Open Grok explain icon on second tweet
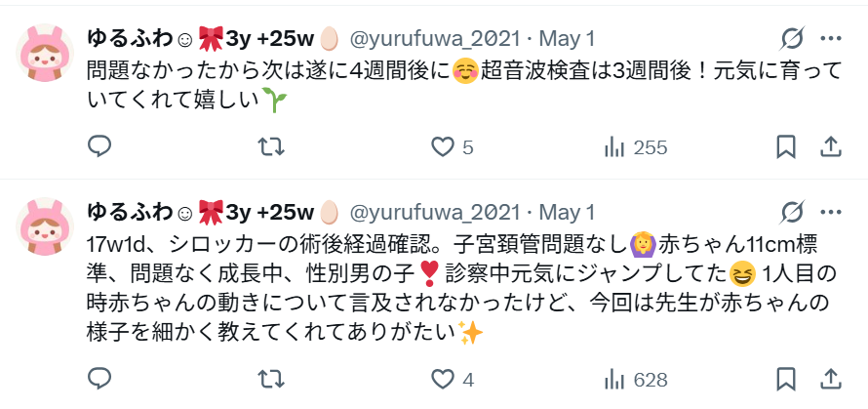Screen dimensions: 868x409 793,212
